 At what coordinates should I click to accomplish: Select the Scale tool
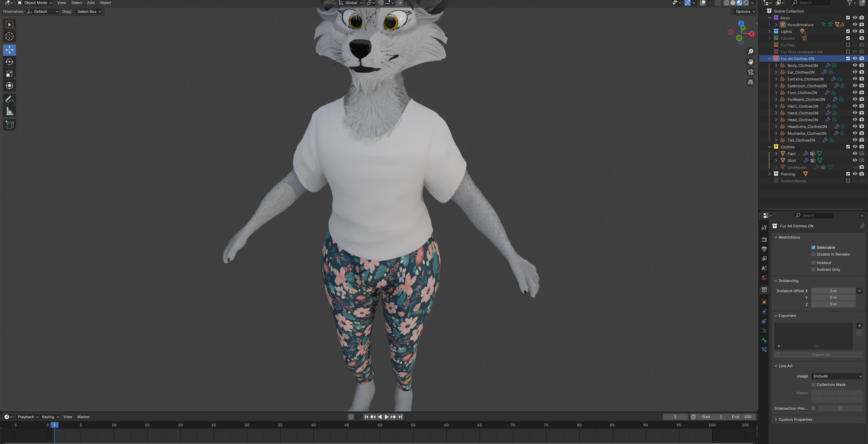9,74
